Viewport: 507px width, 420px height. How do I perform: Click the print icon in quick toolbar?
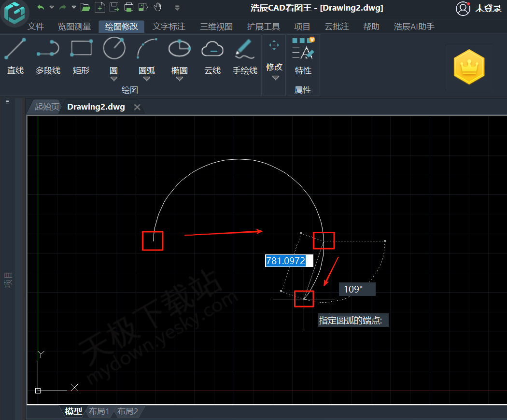point(129,7)
